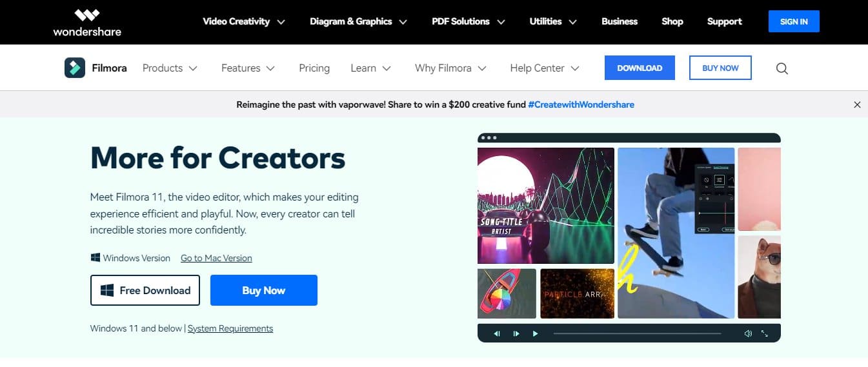Go to the Shop page

tap(672, 21)
